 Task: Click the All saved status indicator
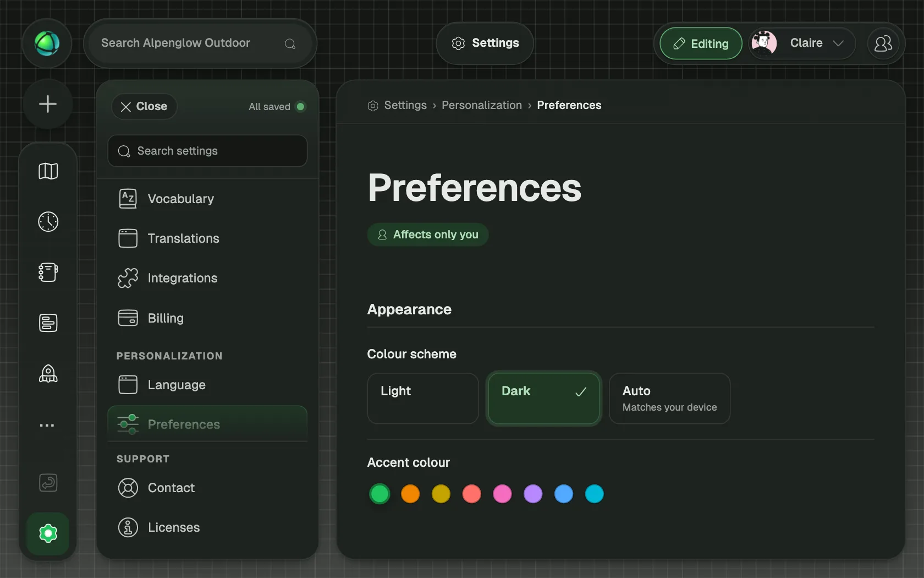[x=277, y=107]
